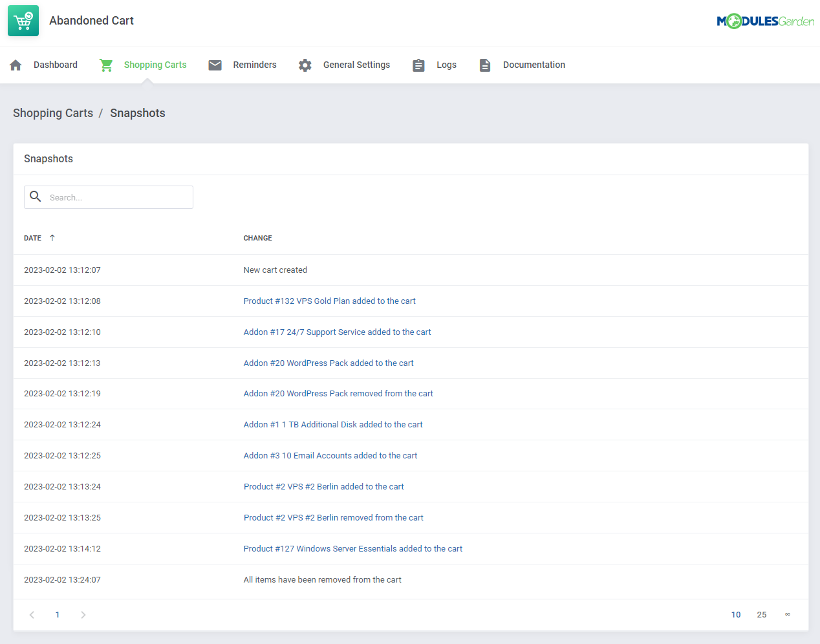
Task: Open Addon #17 24/7 Support Service link
Action: 337,332
